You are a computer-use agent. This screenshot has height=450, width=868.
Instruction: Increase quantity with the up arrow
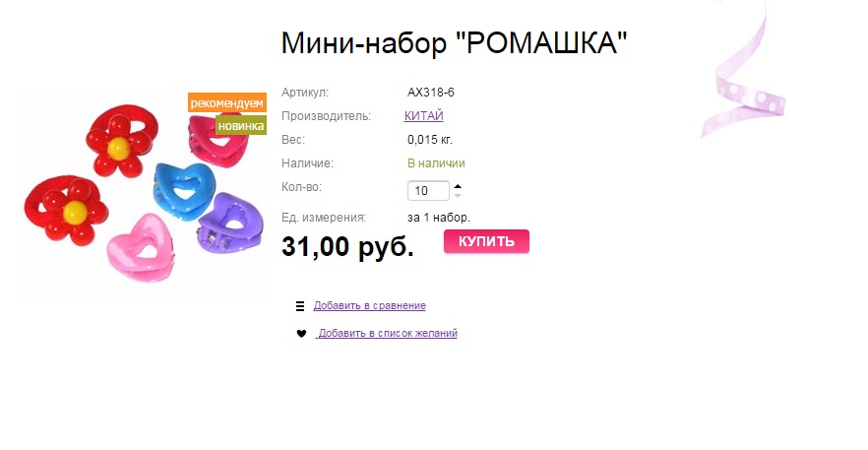[458, 185]
